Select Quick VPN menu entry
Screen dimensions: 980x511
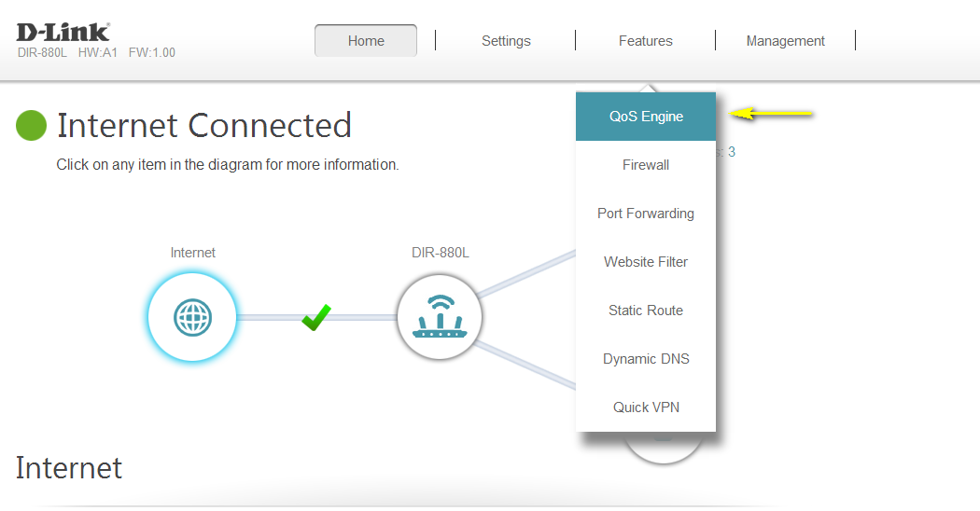646,407
